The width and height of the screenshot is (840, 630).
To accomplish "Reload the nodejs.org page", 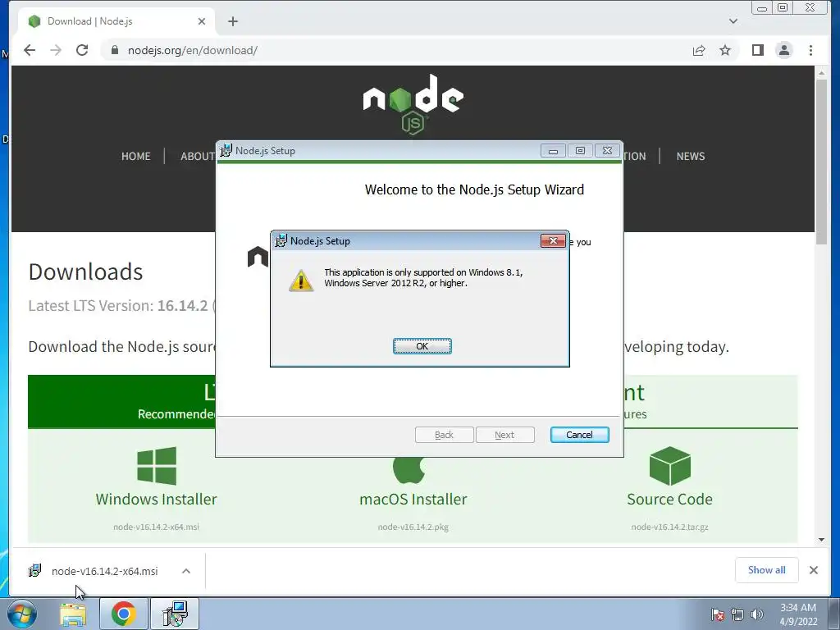I will click(x=82, y=50).
